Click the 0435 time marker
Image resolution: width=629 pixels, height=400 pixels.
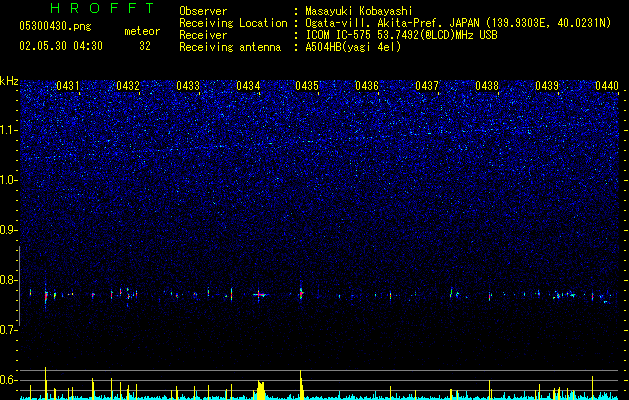click(x=307, y=86)
